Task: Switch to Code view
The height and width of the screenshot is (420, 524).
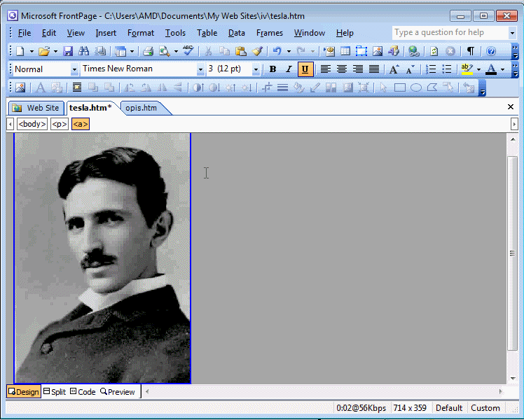Action: 83,392
